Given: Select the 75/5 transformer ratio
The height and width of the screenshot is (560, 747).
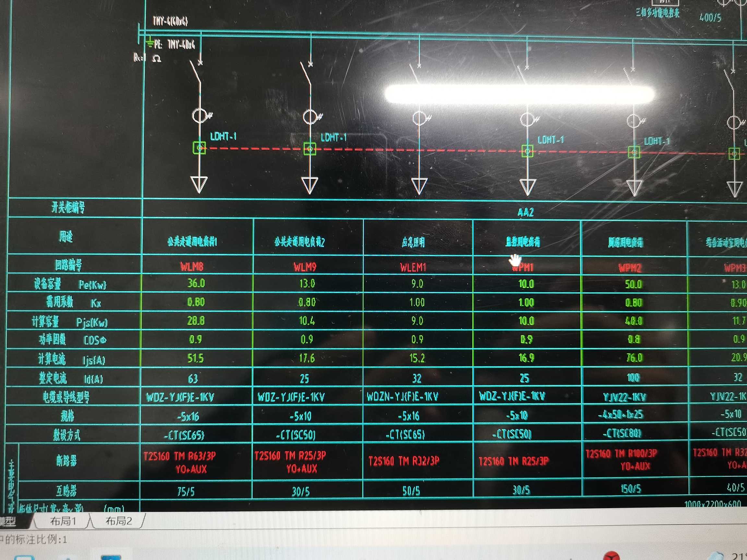Looking at the screenshot, I should point(186,492).
